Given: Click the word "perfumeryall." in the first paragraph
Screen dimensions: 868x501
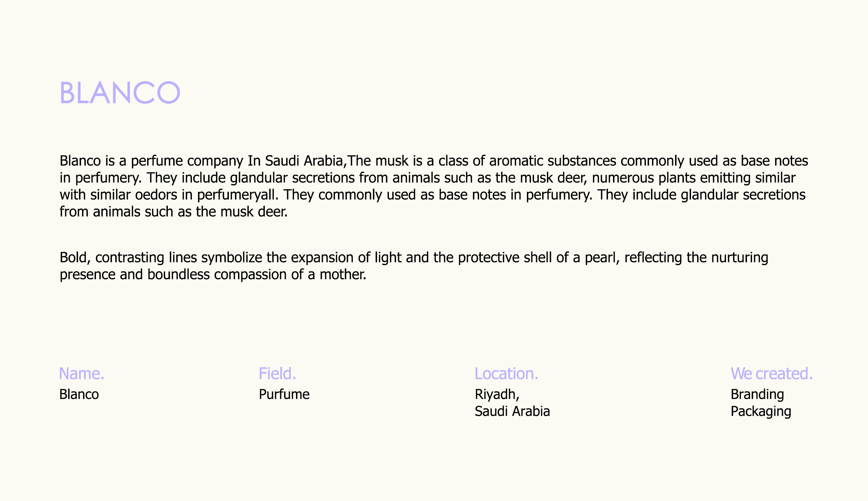Looking at the screenshot, I should tap(238, 195).
